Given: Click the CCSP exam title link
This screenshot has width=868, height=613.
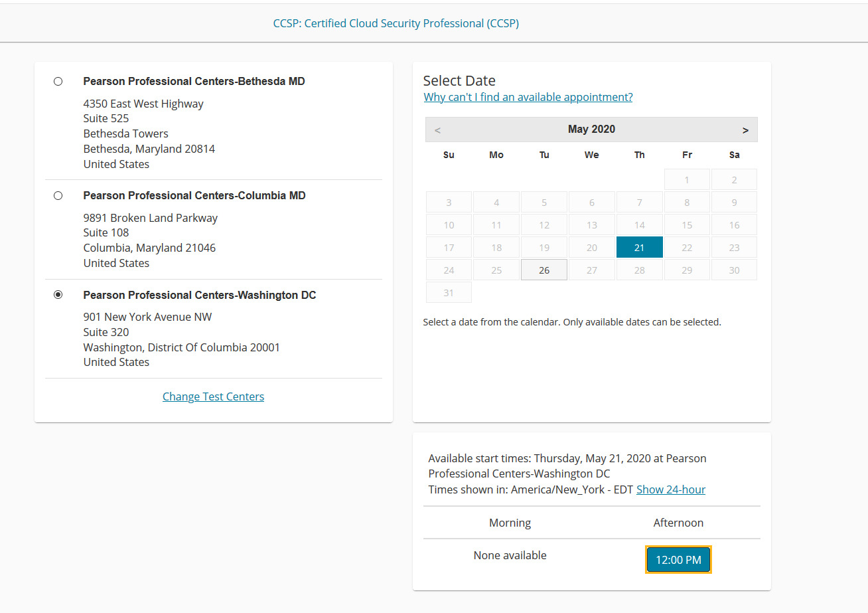Looking at the screenshot, I should pos(396,23).
